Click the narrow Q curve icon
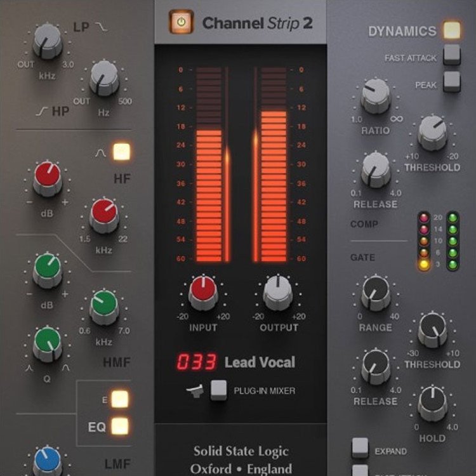Viewport: 476px width, 476px height. click(29, 368)
